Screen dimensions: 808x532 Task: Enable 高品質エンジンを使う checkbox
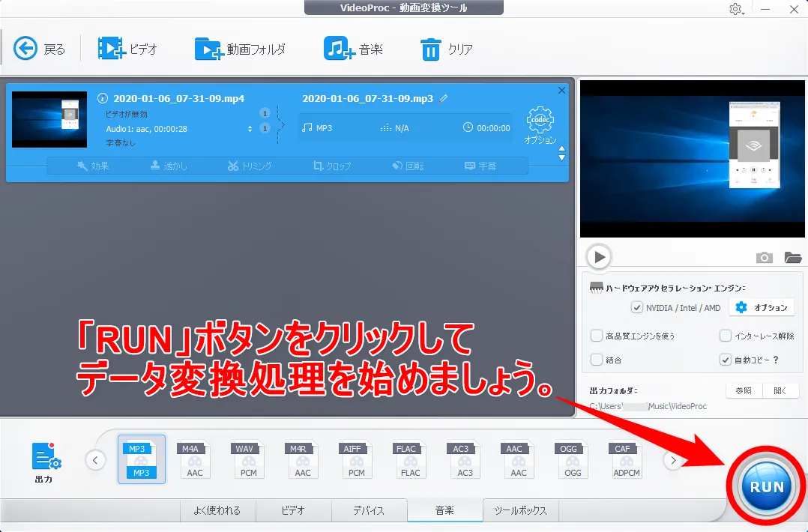click(x=596, y=336)
